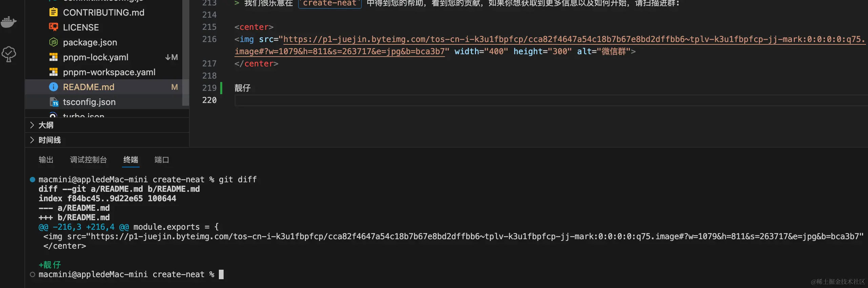Click the green added-line marker at line 219
Viewport: 868px width, 288px height.
(221, 88)
